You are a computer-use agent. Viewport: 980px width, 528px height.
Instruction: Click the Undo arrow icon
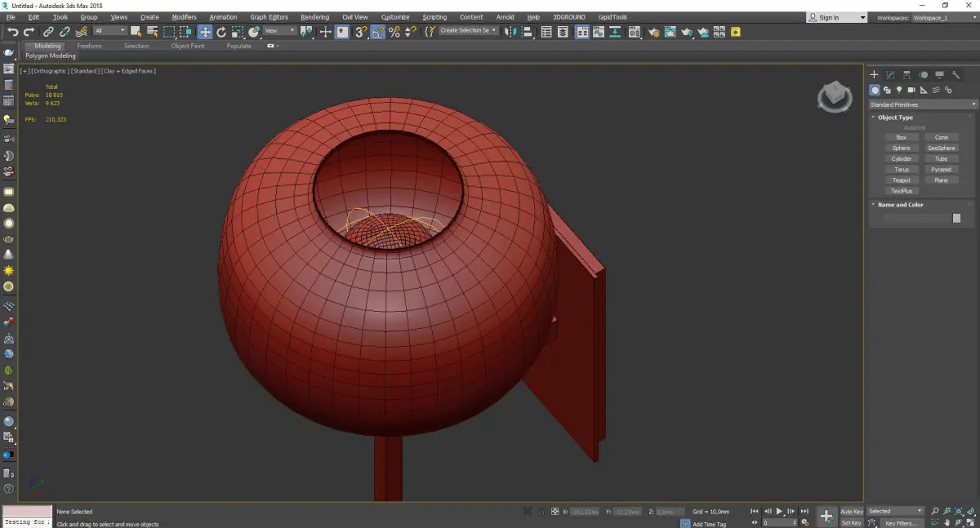pos(12,32)
